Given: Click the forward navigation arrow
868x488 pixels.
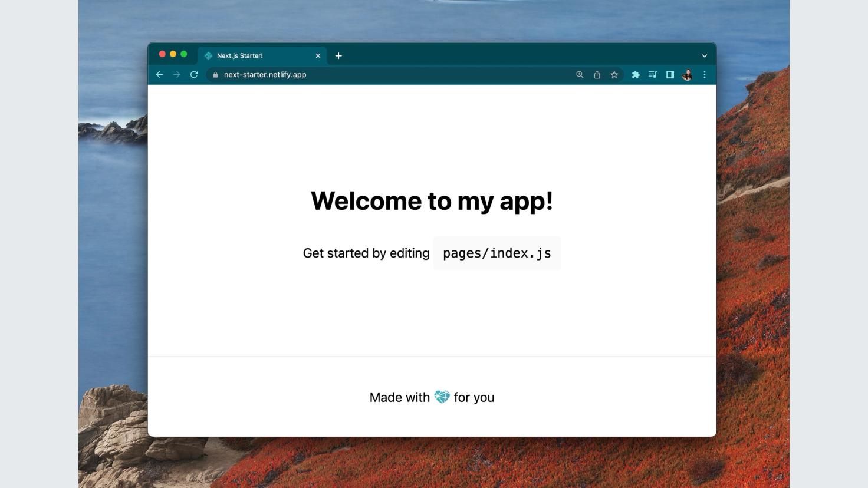Looking at the screenshot, I should click(x=176, y=75).
